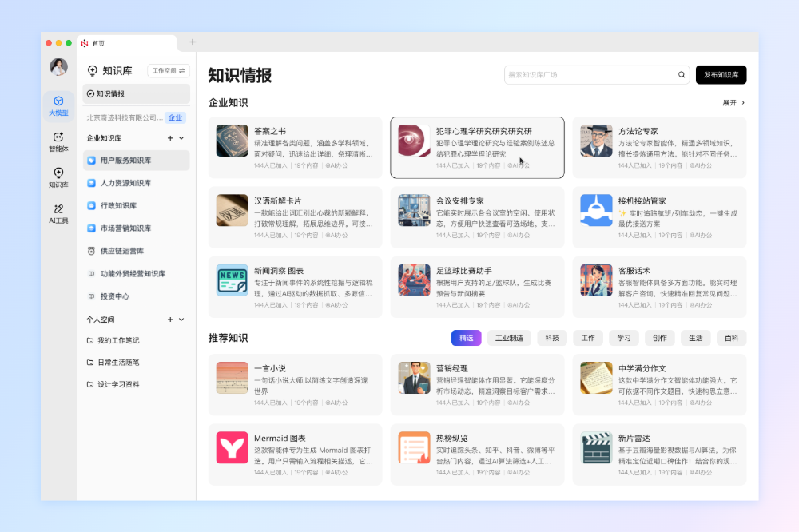The image size is (799, 532).
Task: Click the 发布知识库 button
Action: [721, 75]
